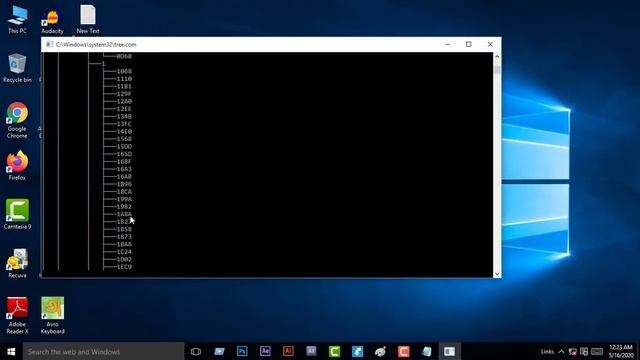This screenshot has height=360, width=640.
Task: Open the green Camtasia taskbar icon
Action: pyautogui.click(x=334, y=351)
